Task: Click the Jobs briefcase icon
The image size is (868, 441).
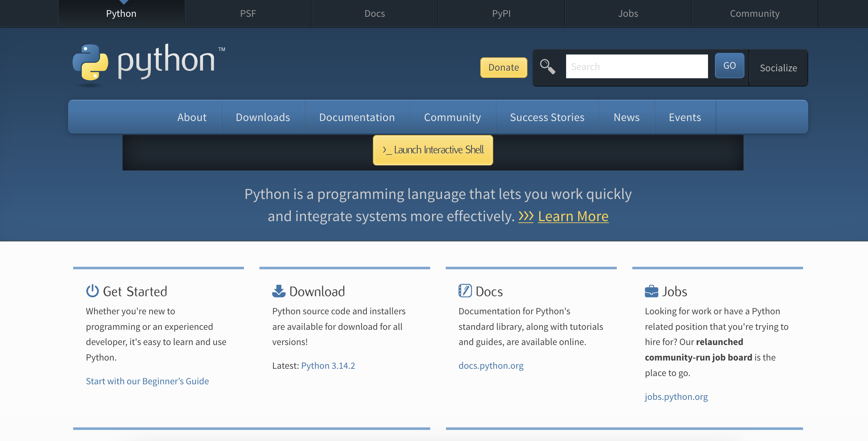Action: pos(651,291)
